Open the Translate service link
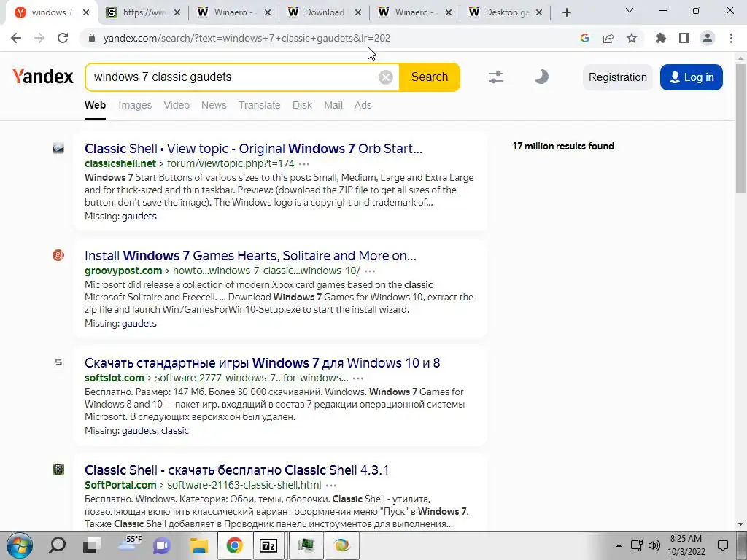747x560 pixels. (x=259, y=105)
